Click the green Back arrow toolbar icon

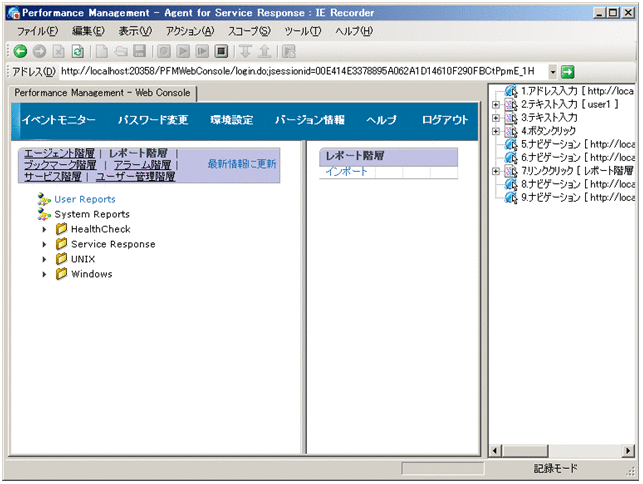(x=20, y=51)
